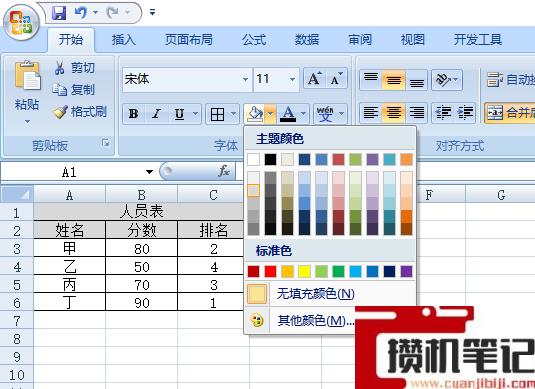The image size is (535, 389).
Task: Click the fill color paint bucket
Action: click(255, 114)
